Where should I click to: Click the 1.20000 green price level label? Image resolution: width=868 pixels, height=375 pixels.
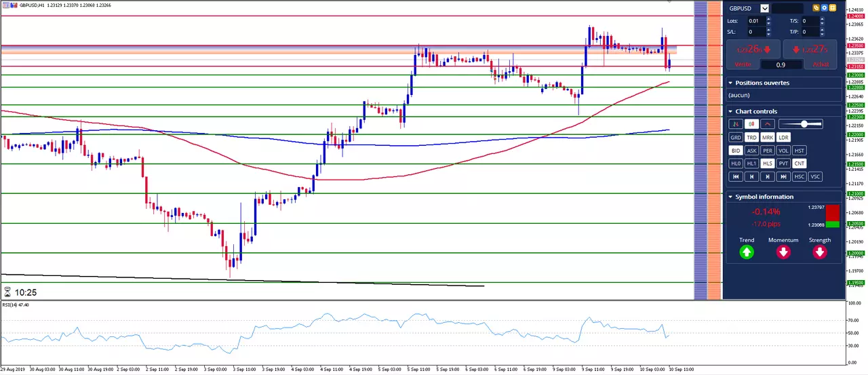(855, 253)
